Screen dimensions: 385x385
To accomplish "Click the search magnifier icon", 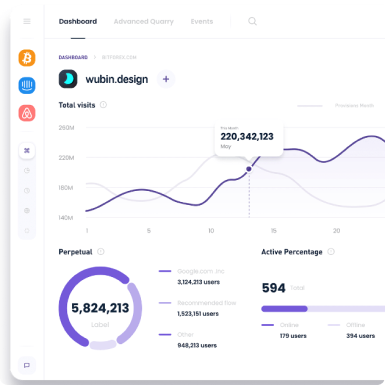I will pyautogui.click(x=252, y=21).
